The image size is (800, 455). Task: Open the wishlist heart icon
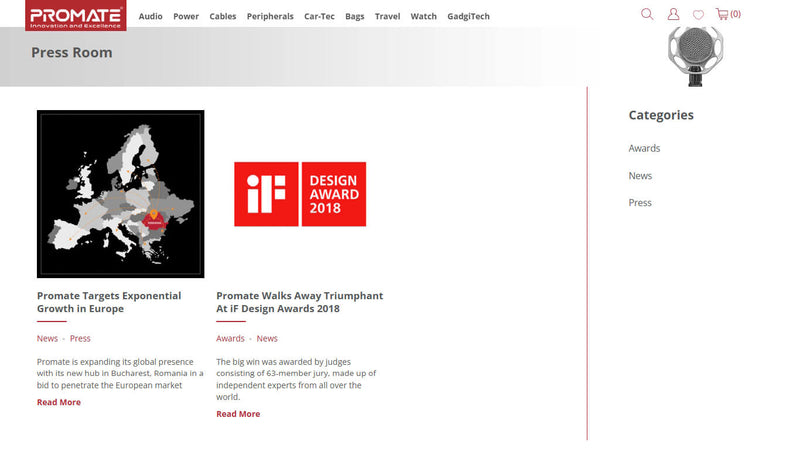(698, 15)
